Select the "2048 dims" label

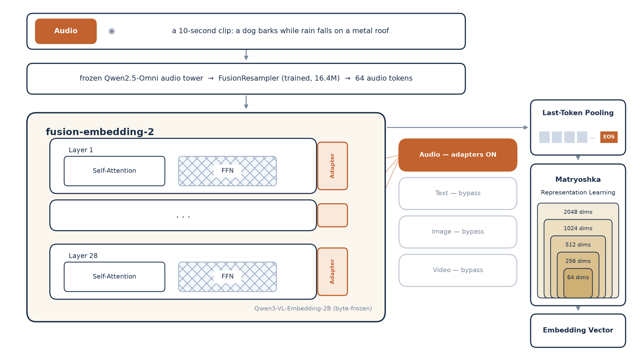tap(578, 212)
